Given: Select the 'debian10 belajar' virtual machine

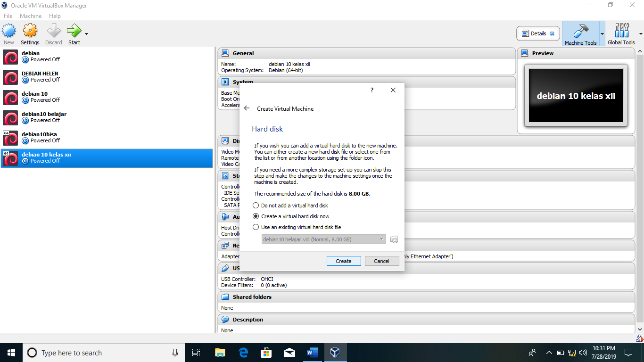Looking at the screenshot, I should tap(107, 117).
